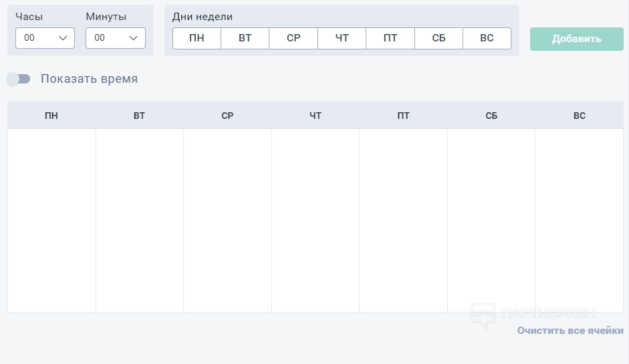Click the СР column header in table
Viewport: 629px width, 364px height.
coord(227,116)
